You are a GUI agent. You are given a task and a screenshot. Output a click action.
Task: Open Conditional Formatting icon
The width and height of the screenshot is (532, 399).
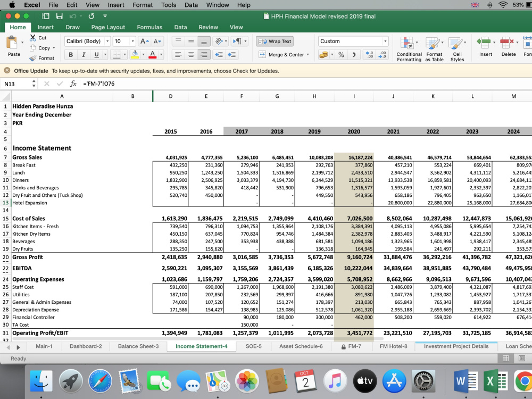406,44
